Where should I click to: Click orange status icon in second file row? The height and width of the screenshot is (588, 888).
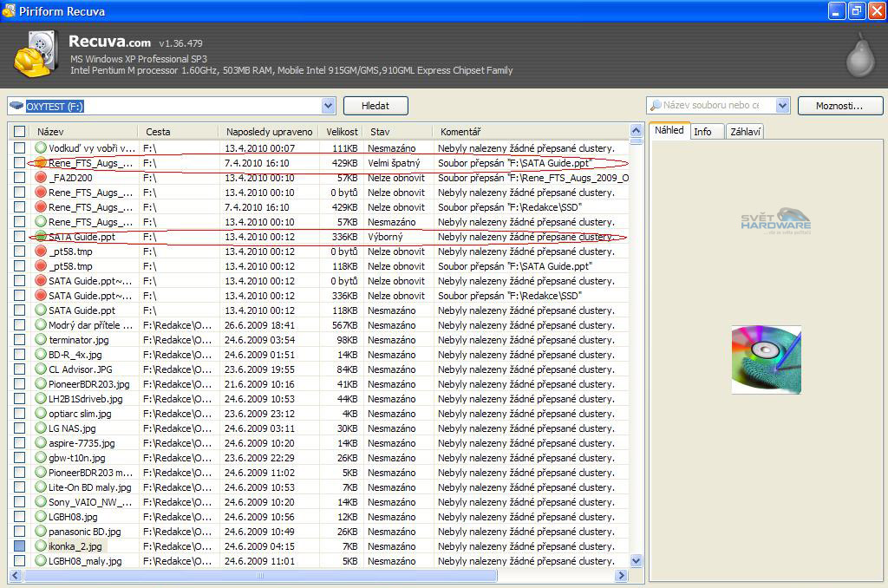click(40, 163)
